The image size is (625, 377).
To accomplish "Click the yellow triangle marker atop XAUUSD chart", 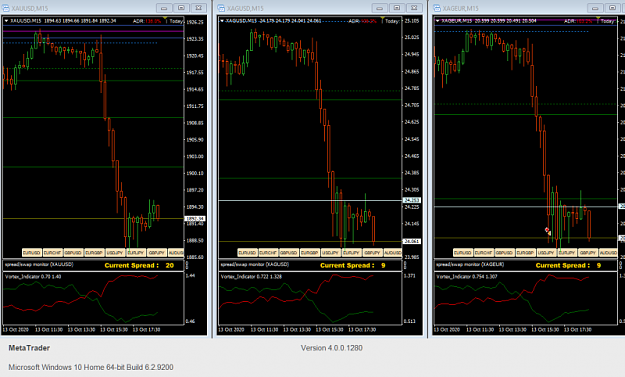I will [165, 18].
